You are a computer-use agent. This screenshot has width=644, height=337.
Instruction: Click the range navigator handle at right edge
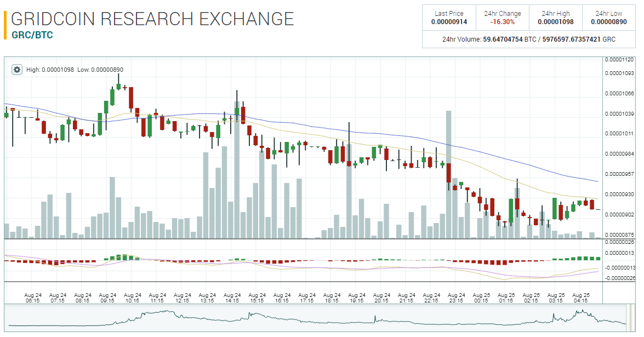(x=630, y=318)
